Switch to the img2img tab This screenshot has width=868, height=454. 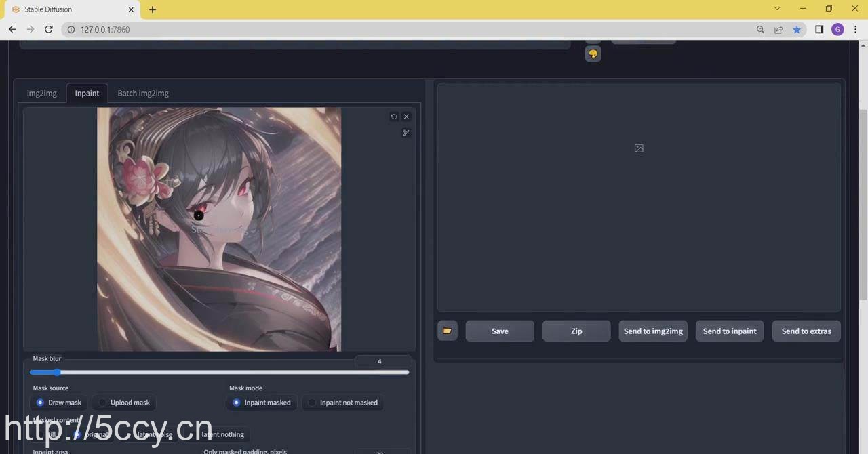click(42, 93)
